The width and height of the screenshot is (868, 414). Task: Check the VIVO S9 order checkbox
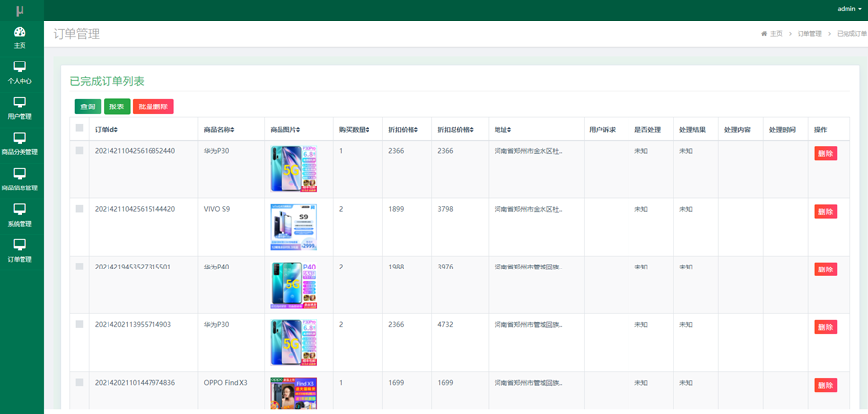point(80,208)
